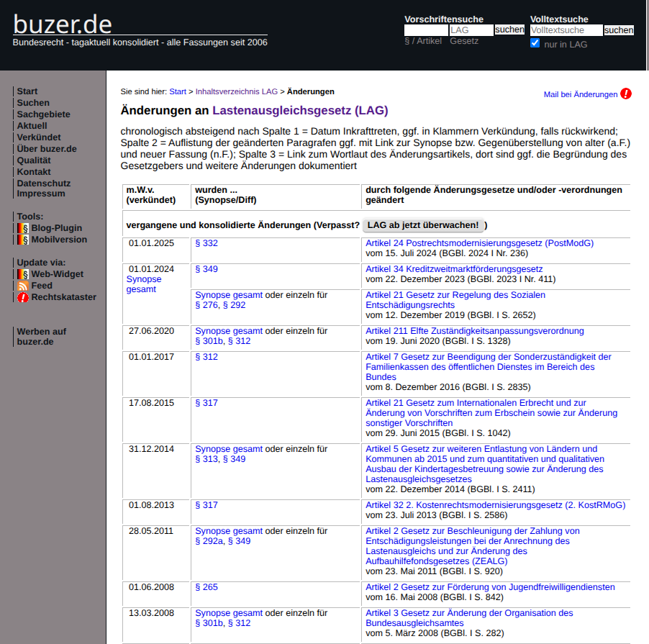The height and width of the screenshot is (644, 649).
Task: Click the Start breadcrumb link
Action: pyautogui.click(x=178, y=91)
